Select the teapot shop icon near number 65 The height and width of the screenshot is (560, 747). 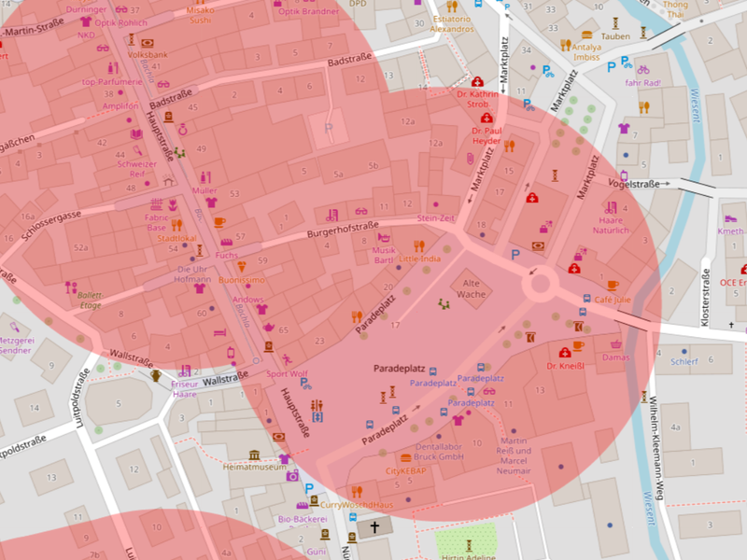(x=268, y=328)
